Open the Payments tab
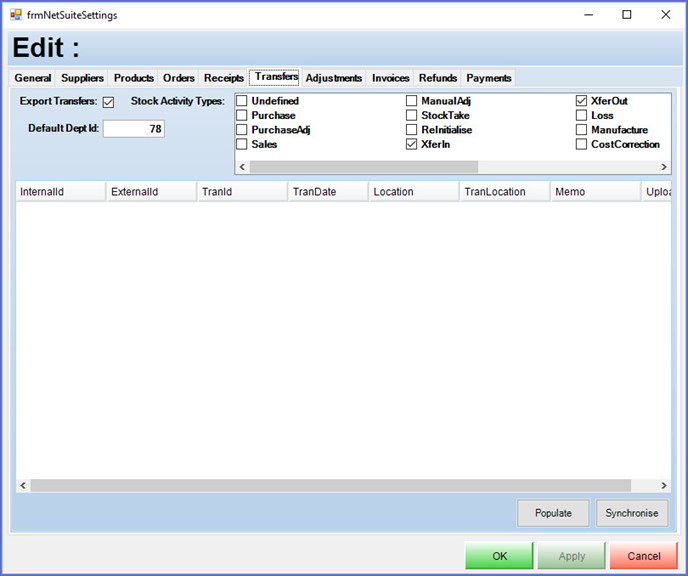 (x=488, y=78)
